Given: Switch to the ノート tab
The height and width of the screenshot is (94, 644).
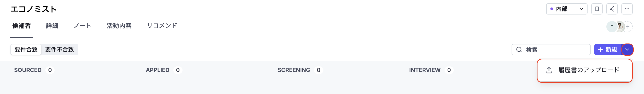Looking at the screenshot, I should point(82,26).
